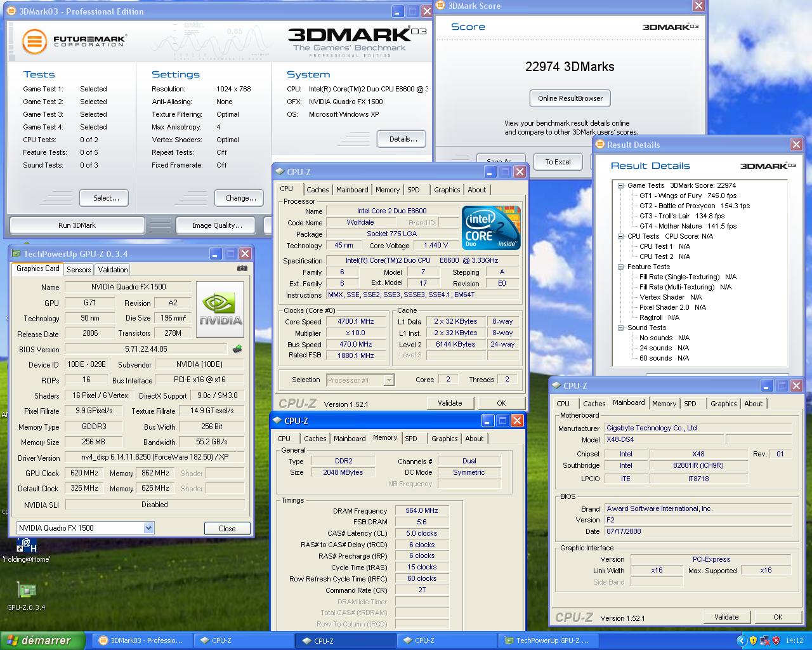Select GT1 - Wings of Fury result row

[x=688, y=196]
